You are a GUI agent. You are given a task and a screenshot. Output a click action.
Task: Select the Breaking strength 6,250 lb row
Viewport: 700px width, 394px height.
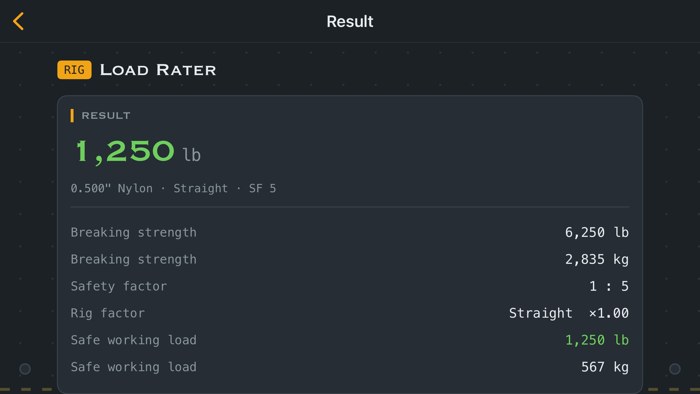350,232
